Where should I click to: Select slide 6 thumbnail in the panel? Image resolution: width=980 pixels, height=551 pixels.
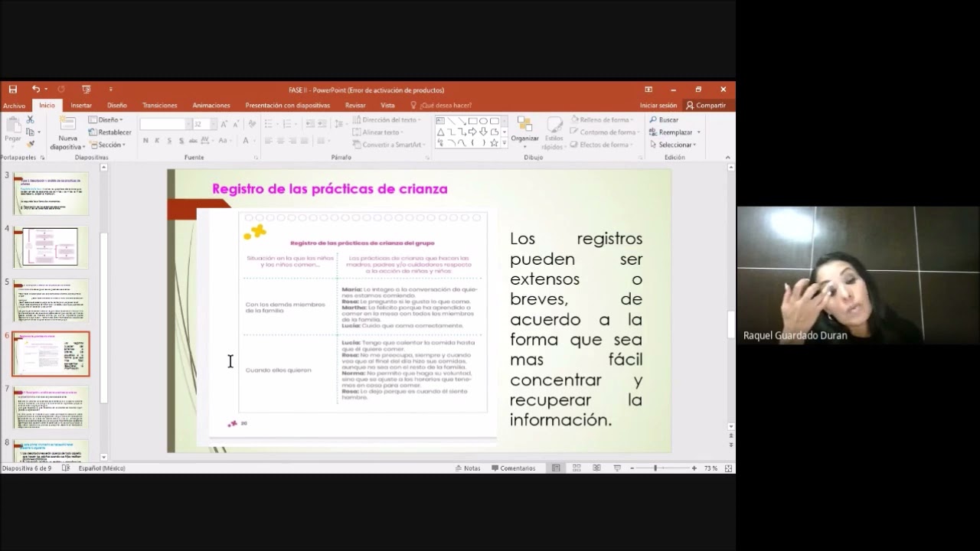[x=51, y=354]
